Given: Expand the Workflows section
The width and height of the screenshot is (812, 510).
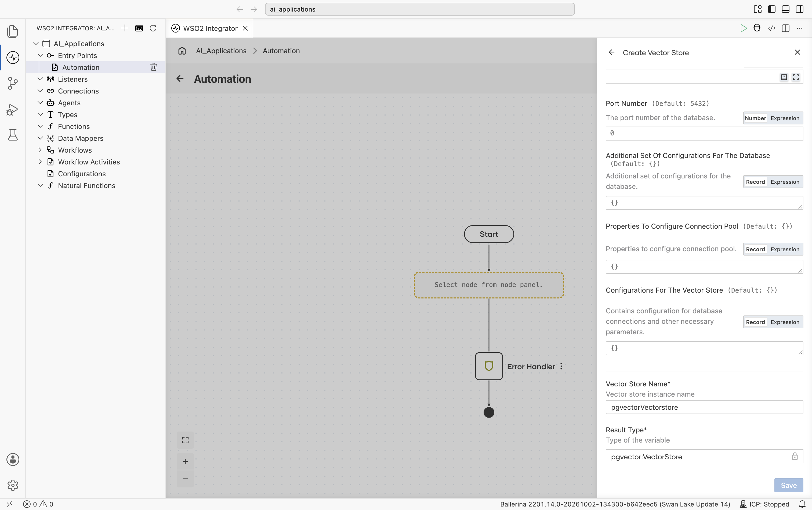Looking at the screenshot, I should [40, 150].
